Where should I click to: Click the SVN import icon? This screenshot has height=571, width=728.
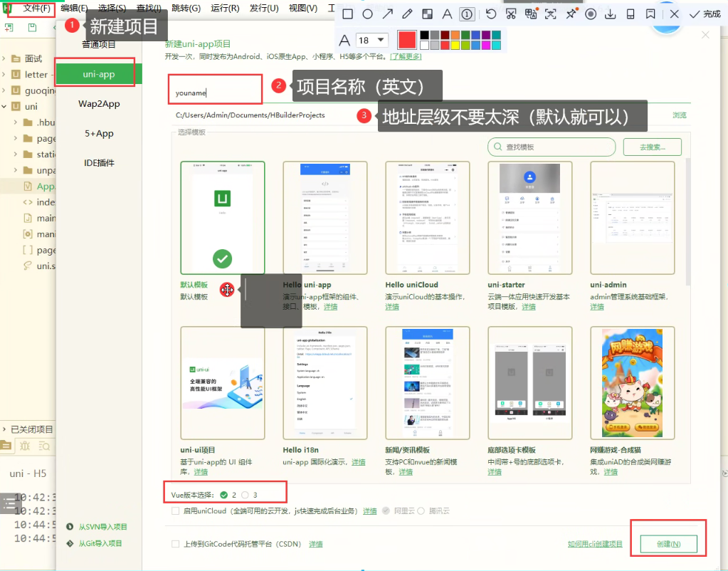(x=70, y=526)
